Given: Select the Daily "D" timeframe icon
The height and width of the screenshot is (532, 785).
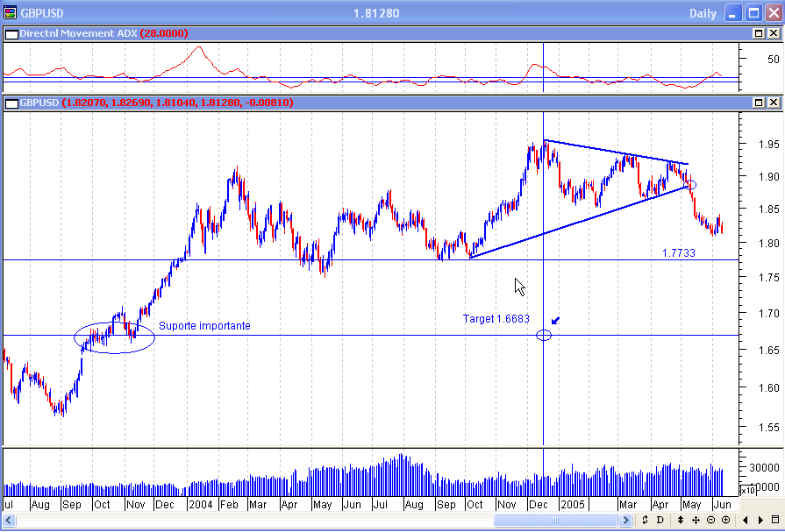Looking at the screenshot, I should tap(660, 520).
